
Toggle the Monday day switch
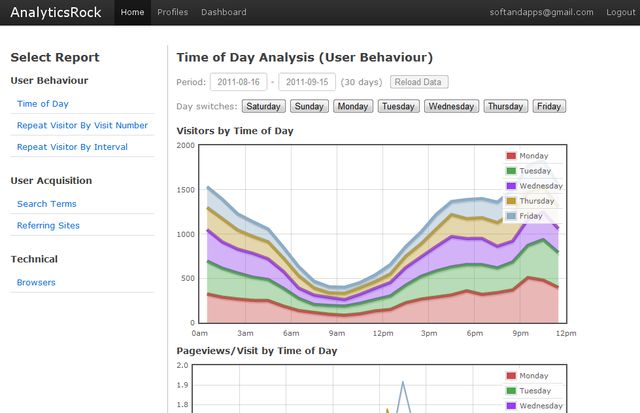pyautogui.click(x=353, y=106)
